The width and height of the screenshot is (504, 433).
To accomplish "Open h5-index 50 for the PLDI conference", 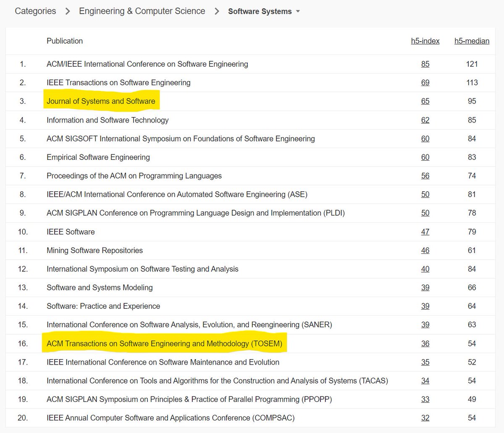I will 425,213.
